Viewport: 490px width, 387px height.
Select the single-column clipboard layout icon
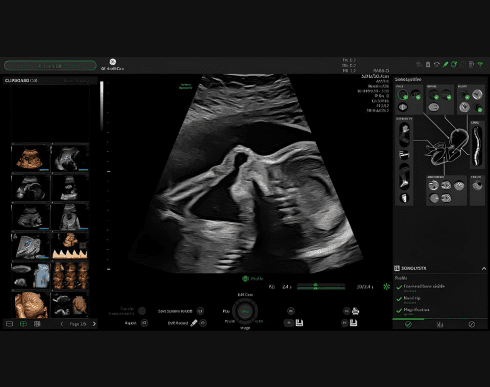point(10,324)
